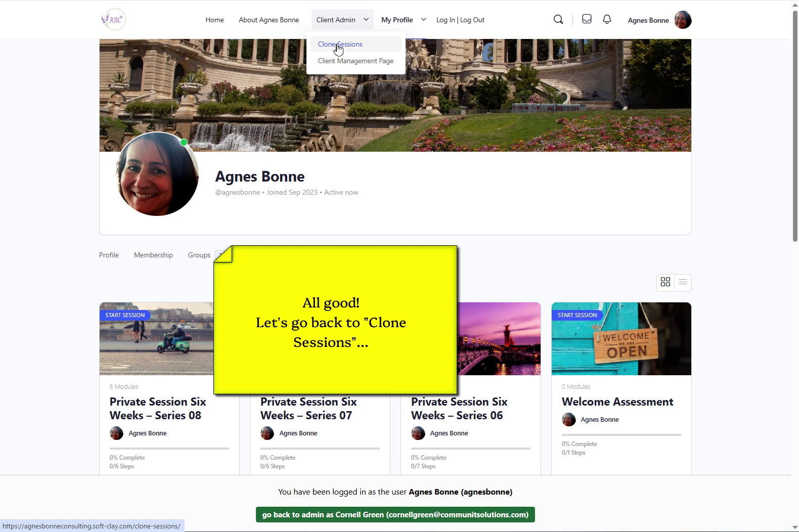Expand the Client Admin dropdown chevron

(366, 20)
